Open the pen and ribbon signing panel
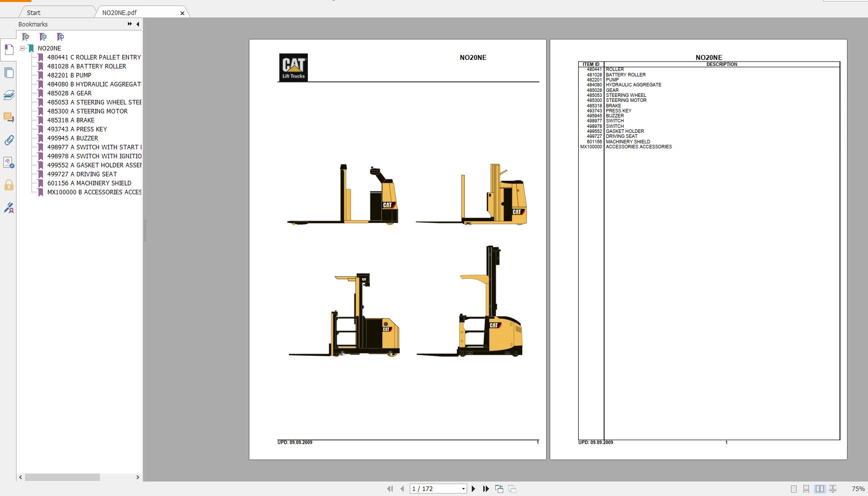Image resolution: width=868 pixels, height=496 pixels. tap(8, 208)
